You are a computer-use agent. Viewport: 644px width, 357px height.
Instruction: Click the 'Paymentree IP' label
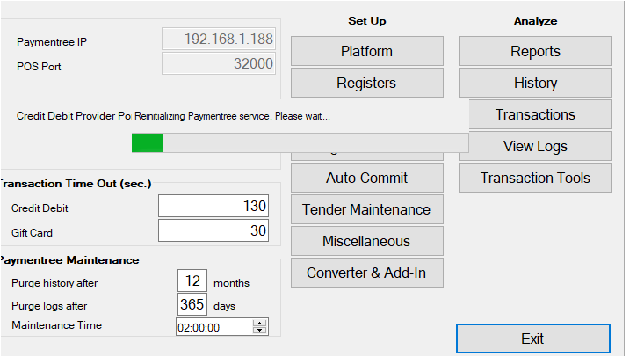click(x=52, y=42)
